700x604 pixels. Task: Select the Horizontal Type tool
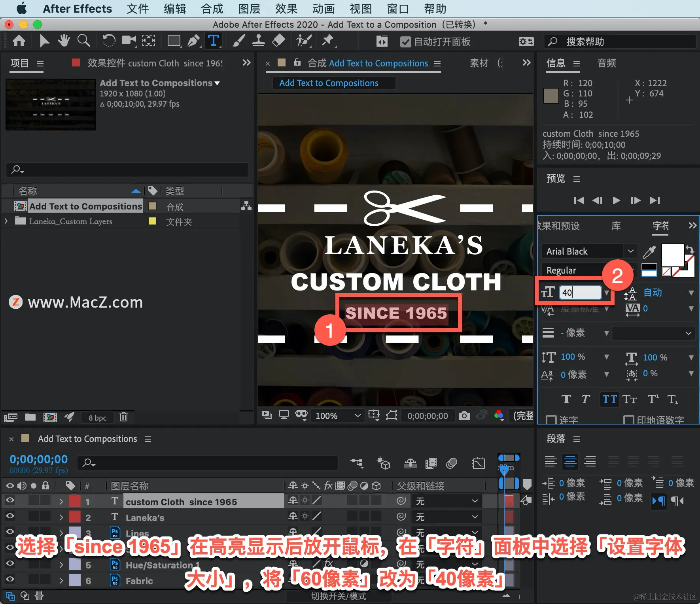213,41
